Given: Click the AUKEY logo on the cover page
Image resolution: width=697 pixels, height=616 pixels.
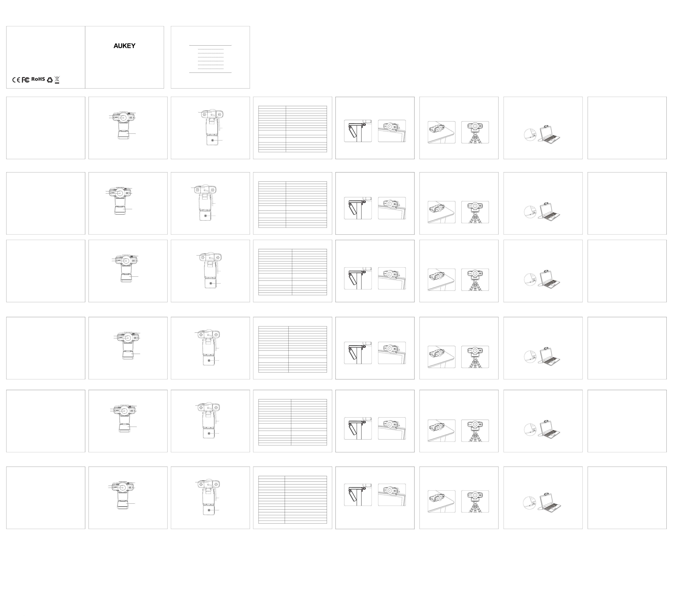Looking at the screenshot, I should pyautogui.click(x=124, y=46).
